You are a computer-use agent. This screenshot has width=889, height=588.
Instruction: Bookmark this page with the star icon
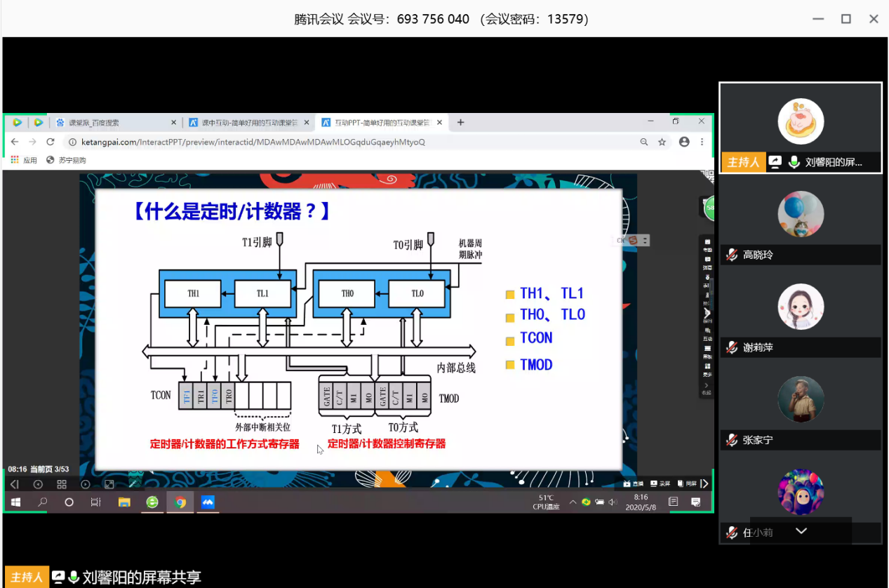click(662, 142)
